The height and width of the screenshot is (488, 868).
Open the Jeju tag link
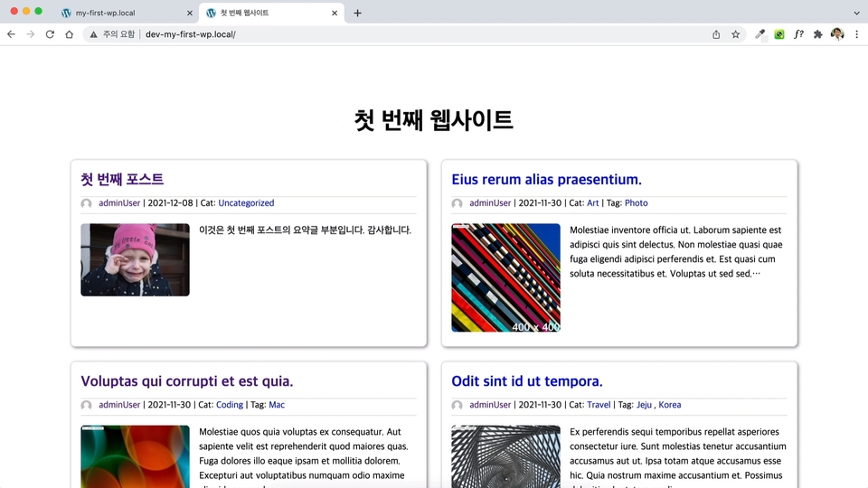(x=644, y=405)
